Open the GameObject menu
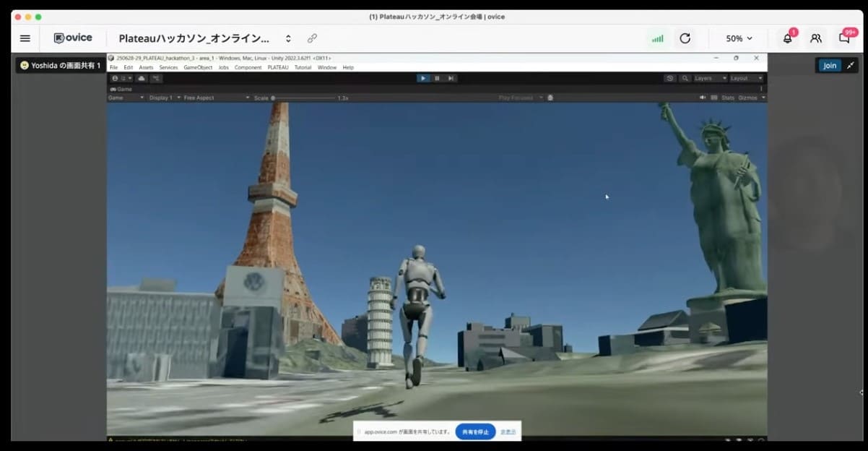This screenshot has height=451, width=868. (198, 67)
